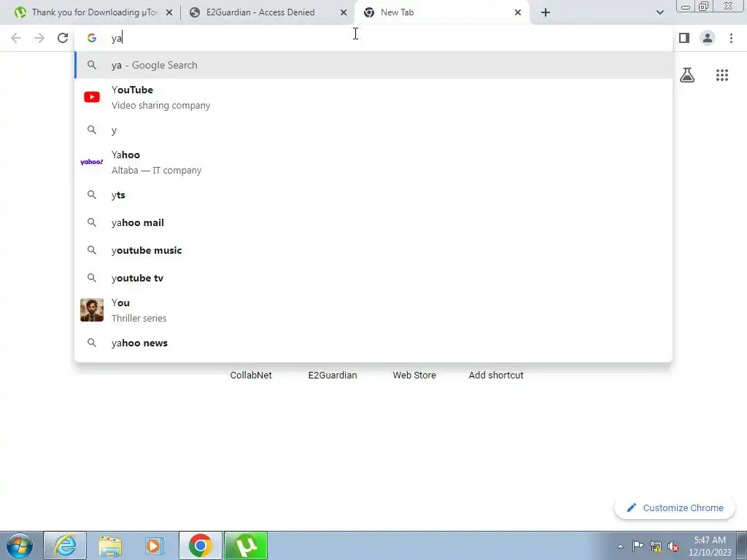Switch to E2Guardian - Access Denied tab
This screenshot has width=747, height=560.
267,12
